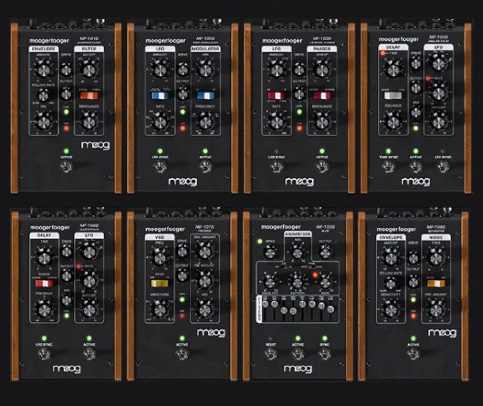Click the Tap Tempo footswitch on the delay pedal

pos(388,167)
